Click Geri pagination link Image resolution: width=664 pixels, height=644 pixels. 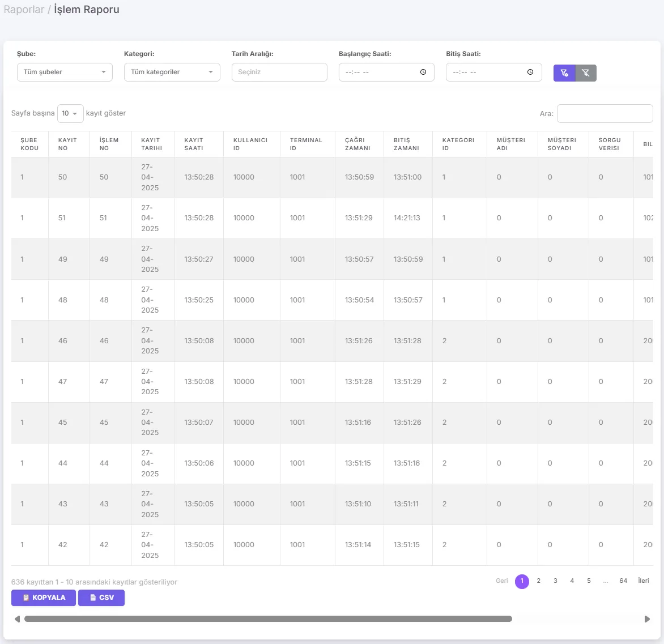tap(502, 581)
